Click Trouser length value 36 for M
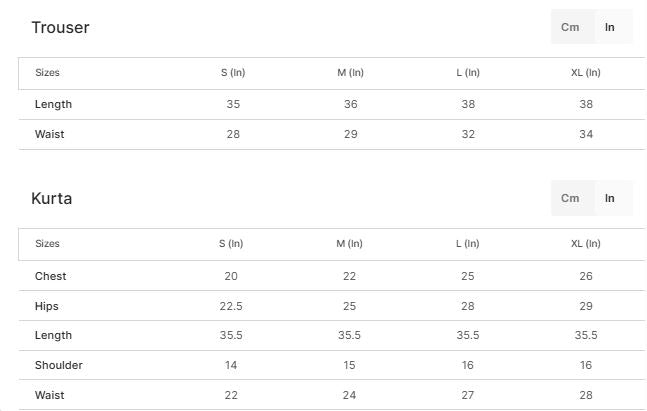This screenshot has height=411, width=647. [x=350, y=105]
